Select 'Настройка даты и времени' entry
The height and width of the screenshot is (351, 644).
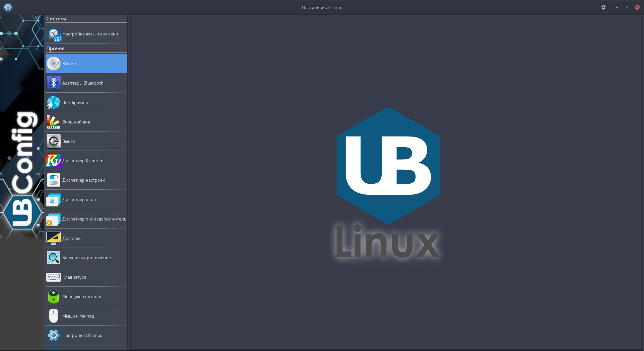pyautogui.click(x=86, y=34)
